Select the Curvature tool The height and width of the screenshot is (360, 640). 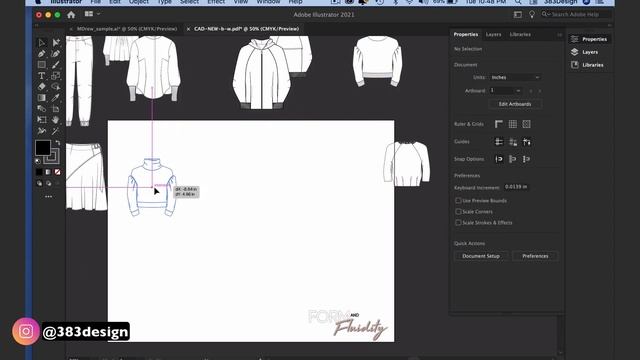pyautogui.click(x=56, y=53)
